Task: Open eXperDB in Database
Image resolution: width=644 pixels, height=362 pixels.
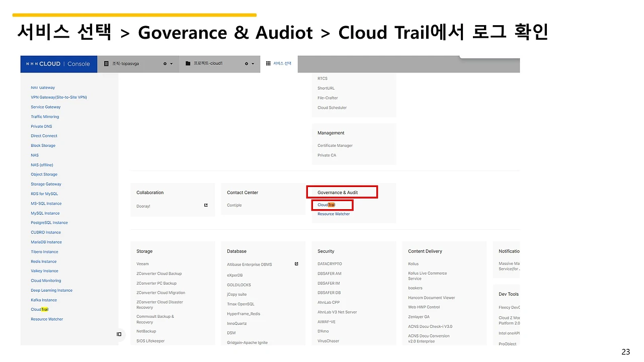Action: pyautogui.click(x=235, y=276)
